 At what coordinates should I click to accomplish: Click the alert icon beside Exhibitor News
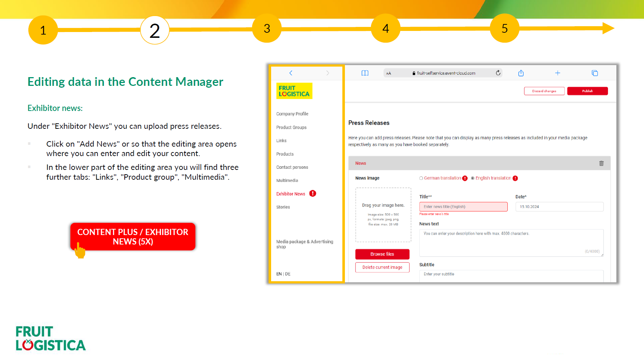point(313,194)
